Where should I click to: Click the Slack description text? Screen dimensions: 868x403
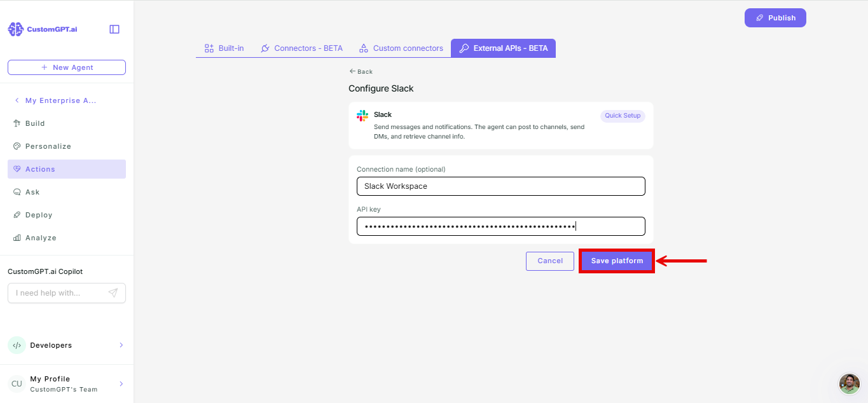pos(479,132)
